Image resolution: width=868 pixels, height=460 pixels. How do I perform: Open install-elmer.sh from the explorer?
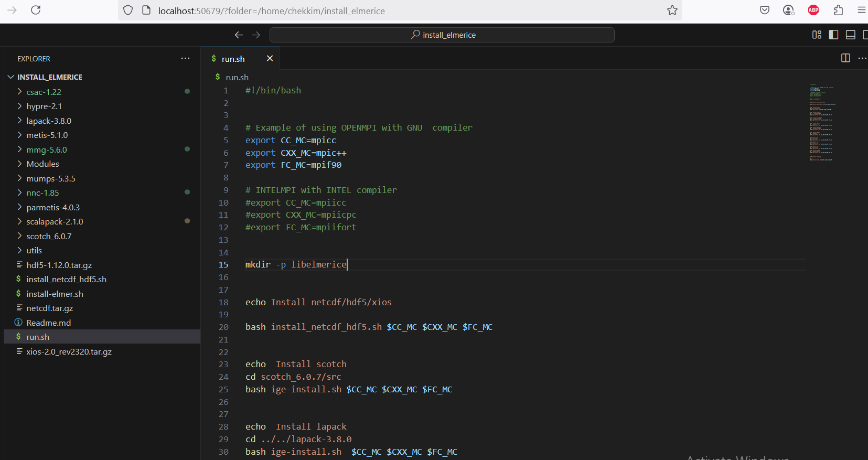pyautogui.click(x=55, y=294)
